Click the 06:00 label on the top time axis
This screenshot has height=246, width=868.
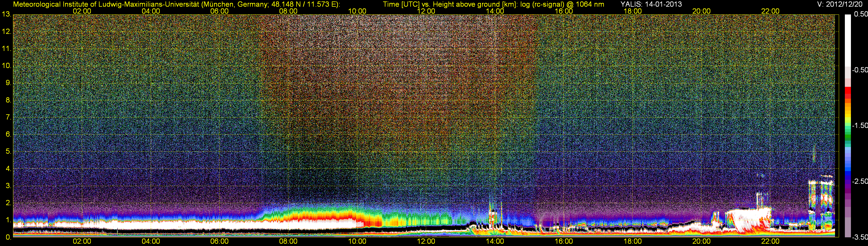(219, 11)
